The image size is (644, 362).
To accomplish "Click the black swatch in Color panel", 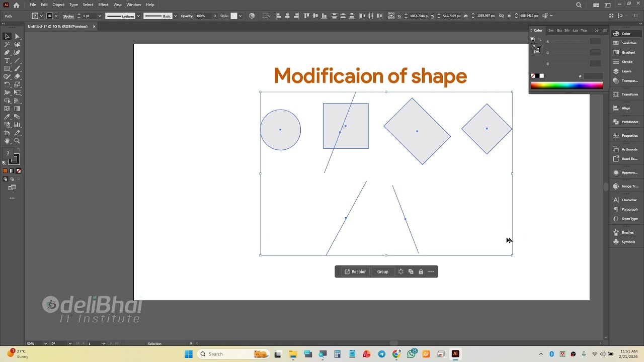I will pos(537,76).
